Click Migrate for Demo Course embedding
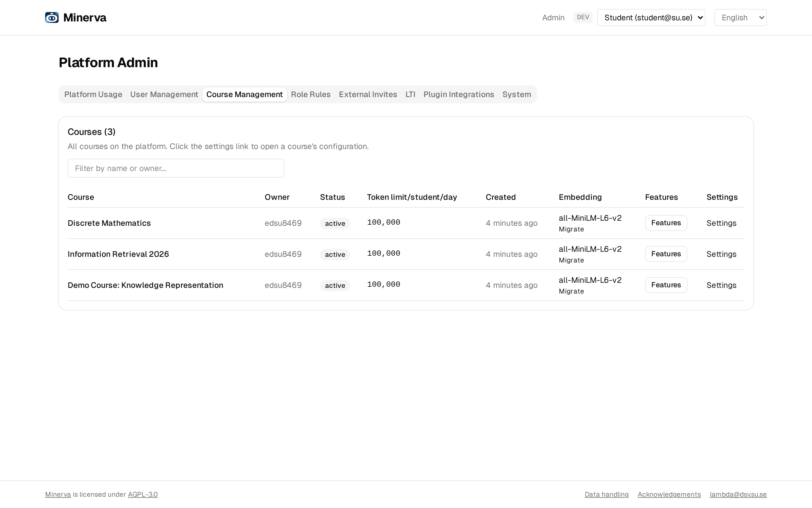The image size is (812, 508). point(571,291)
